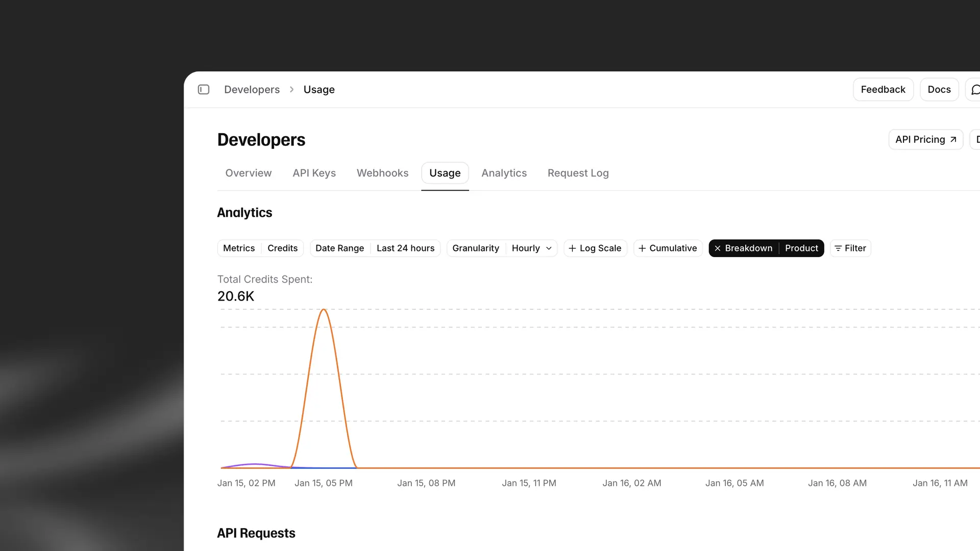Enable Cumulative view
980x551 pixels.
pyautogui.click(x=668, y=248)
